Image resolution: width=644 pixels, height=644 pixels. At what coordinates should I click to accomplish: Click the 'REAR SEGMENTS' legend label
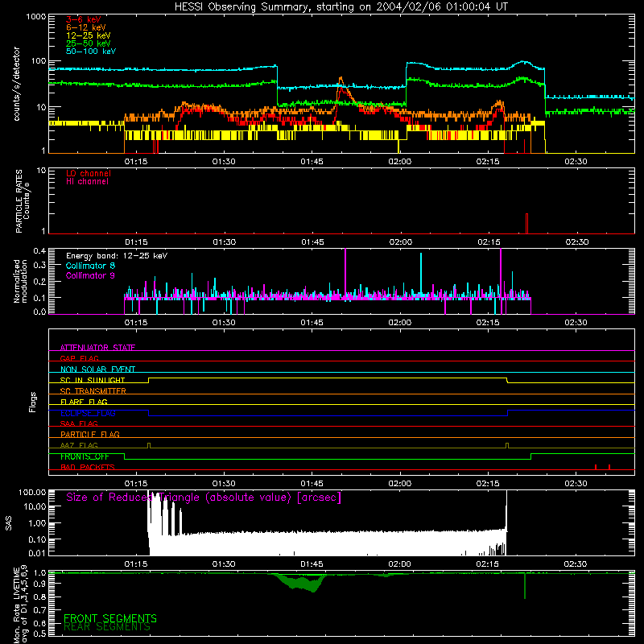click(107, 627)
